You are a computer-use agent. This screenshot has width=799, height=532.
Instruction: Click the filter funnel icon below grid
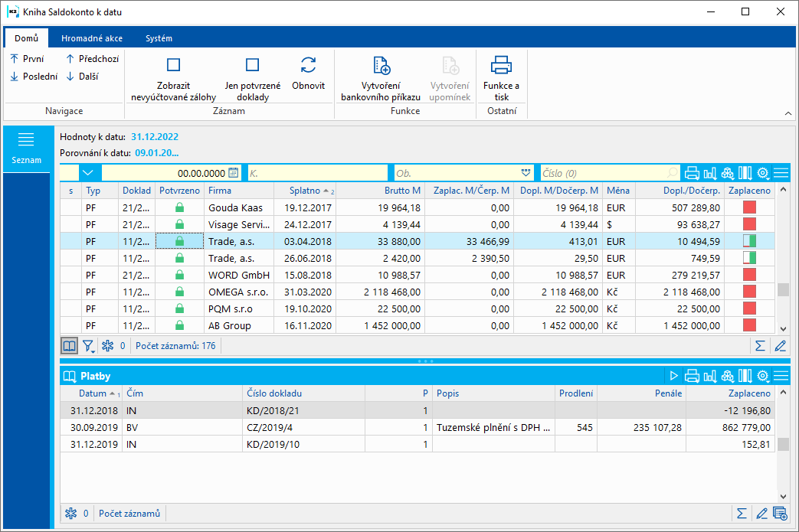(x=88, y=346)
